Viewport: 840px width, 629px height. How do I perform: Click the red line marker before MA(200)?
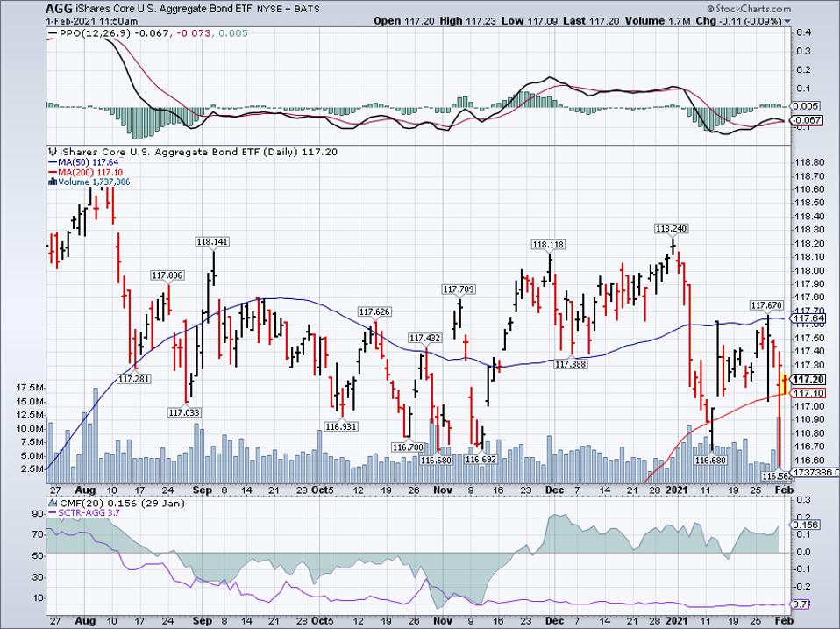point(53,173)
